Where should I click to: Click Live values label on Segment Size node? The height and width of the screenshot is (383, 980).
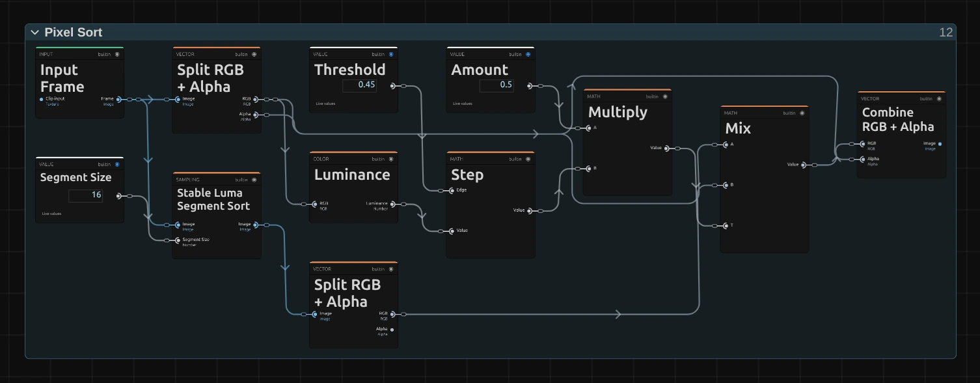pyautogui.click(x=51, y=214)
